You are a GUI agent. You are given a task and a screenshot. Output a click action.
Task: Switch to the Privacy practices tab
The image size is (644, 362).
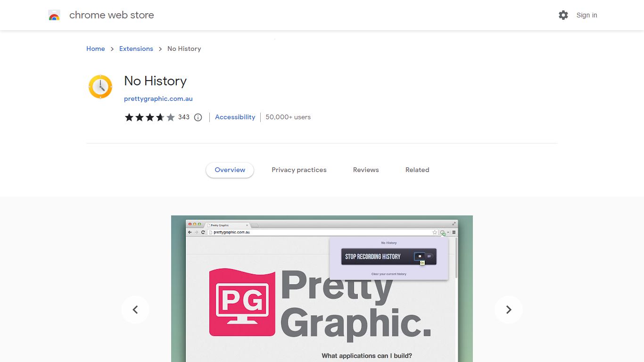point(299,170)
